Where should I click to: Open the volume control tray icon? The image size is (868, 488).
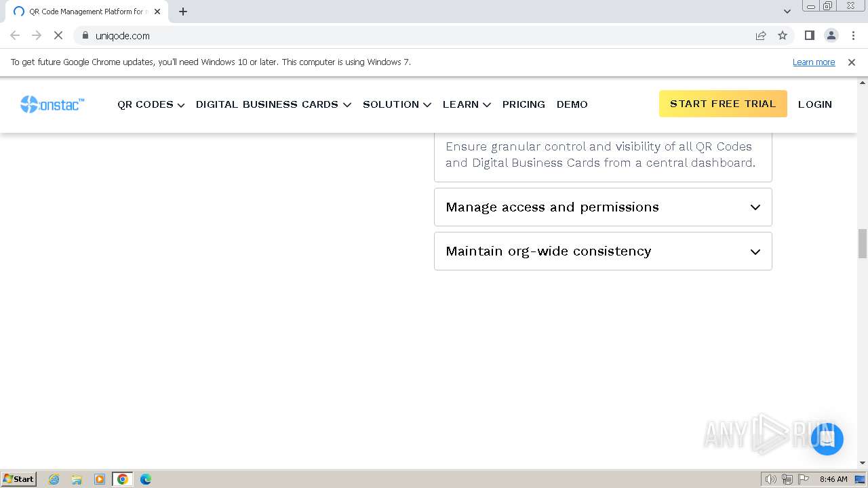click(771, 479)
